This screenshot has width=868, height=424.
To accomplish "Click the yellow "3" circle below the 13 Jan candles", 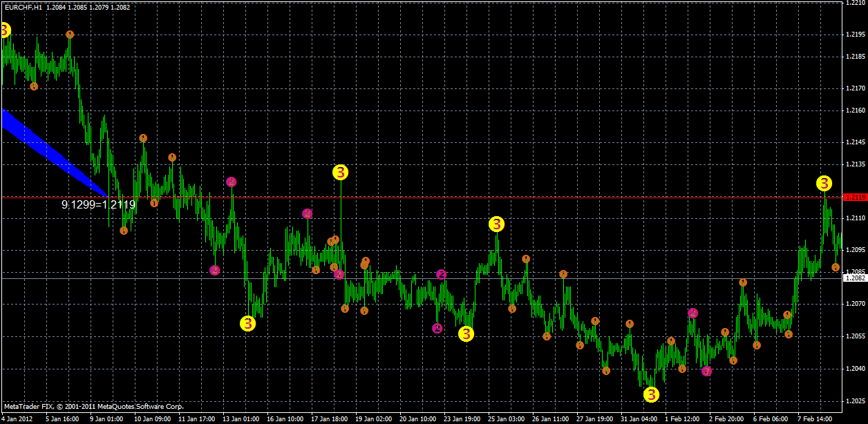I will 247,322.
